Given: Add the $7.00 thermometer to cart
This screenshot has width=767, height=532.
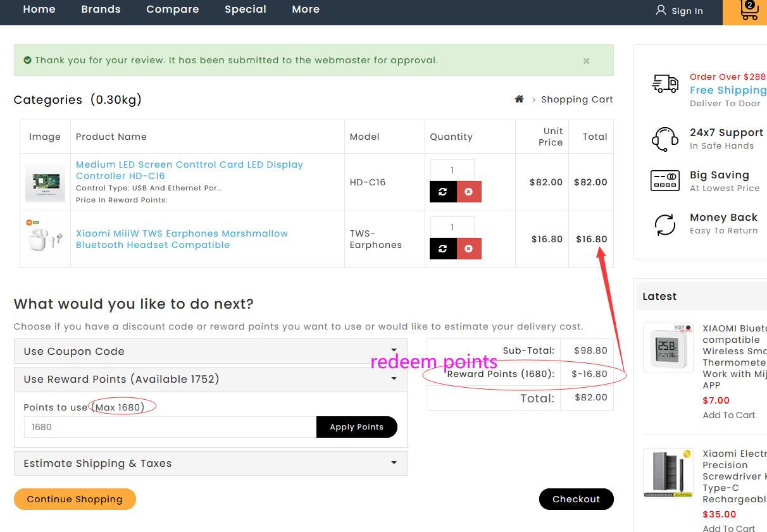Looking at the screenshot, I should click(x=729, y=415).
